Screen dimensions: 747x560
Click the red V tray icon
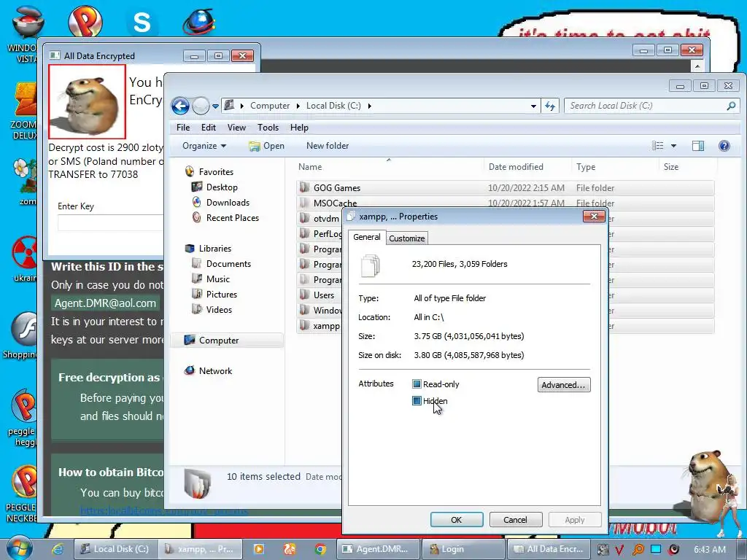[619, 550]
